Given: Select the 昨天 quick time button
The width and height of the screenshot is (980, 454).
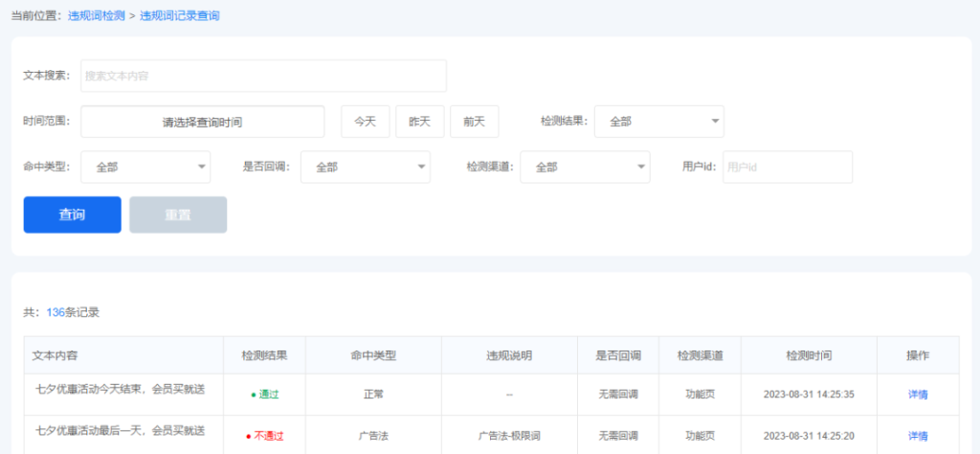Looking at the screenshot, I should pyautogui.click(x=420, y=122).
